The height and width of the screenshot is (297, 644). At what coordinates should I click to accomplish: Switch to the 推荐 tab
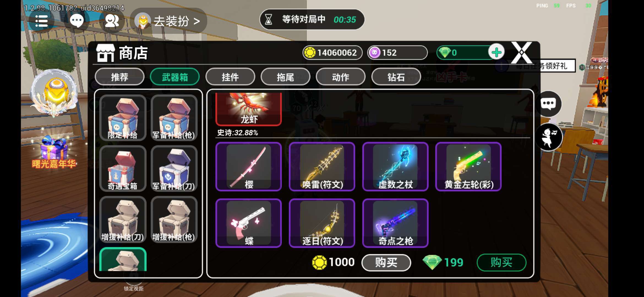[119, 77]
